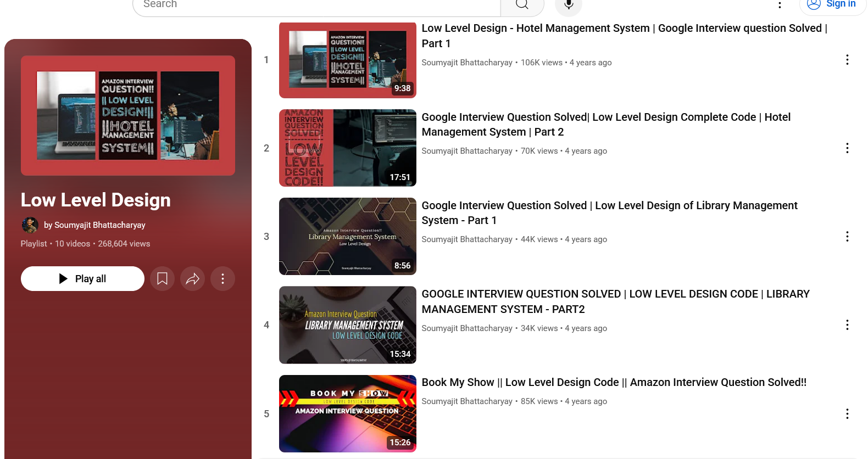
Task: Start voice search with microphone icon
Action: coord(569,5)
